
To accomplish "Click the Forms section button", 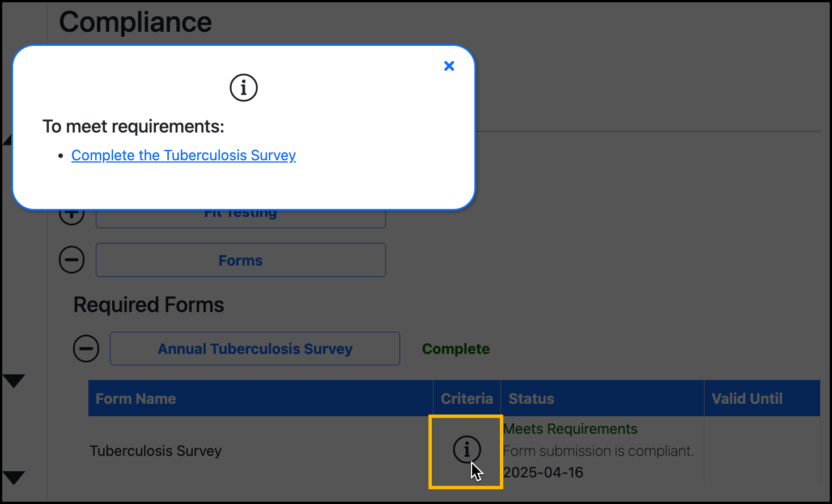I will [x=240, y=260].
